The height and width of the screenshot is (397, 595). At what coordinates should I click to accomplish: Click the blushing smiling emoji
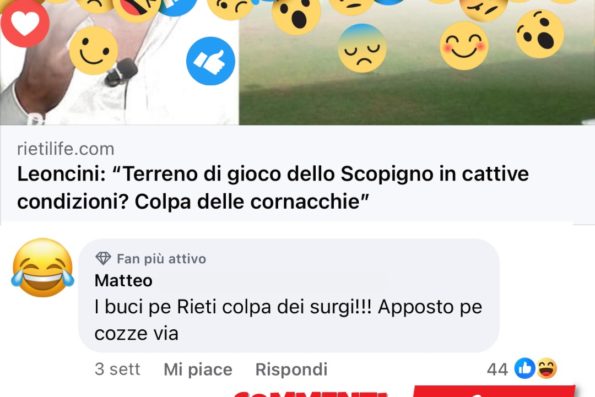pyautogui.click(x=464, y=46)
